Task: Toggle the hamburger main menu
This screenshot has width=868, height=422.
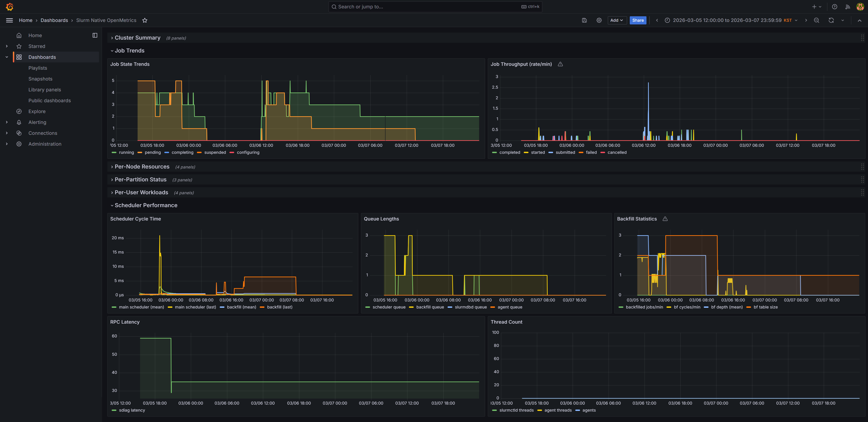Action: [9, 20]
